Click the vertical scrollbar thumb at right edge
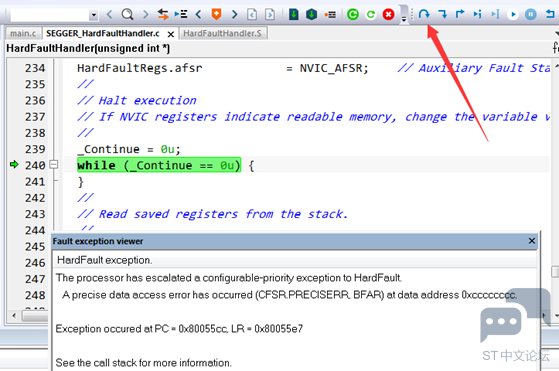 pyautogui.click(x=555, y=272)
